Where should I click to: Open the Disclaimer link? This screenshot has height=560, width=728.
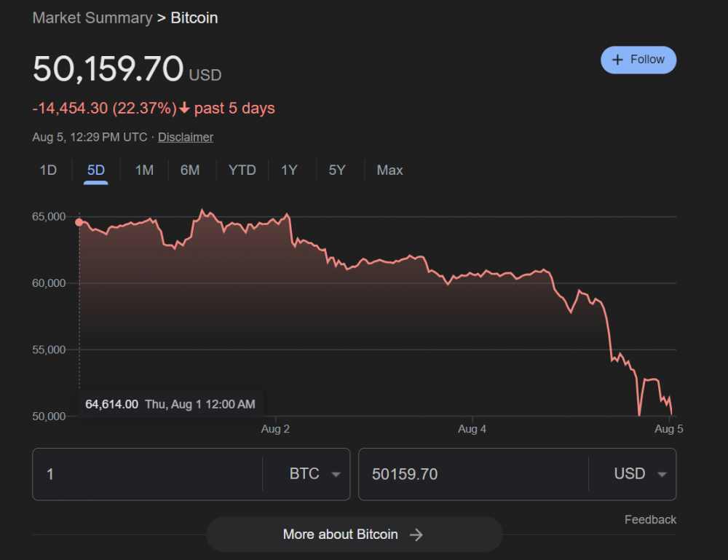click(186, 137)
